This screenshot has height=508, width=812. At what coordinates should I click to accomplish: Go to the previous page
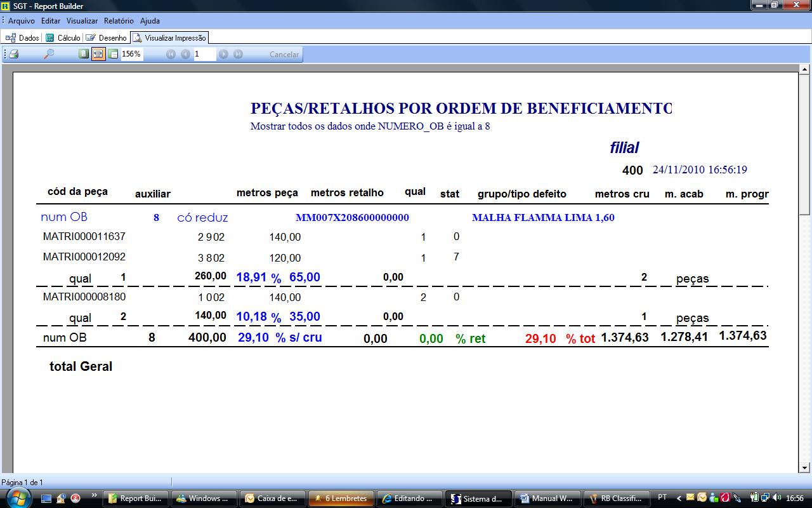tap(185, 55)
